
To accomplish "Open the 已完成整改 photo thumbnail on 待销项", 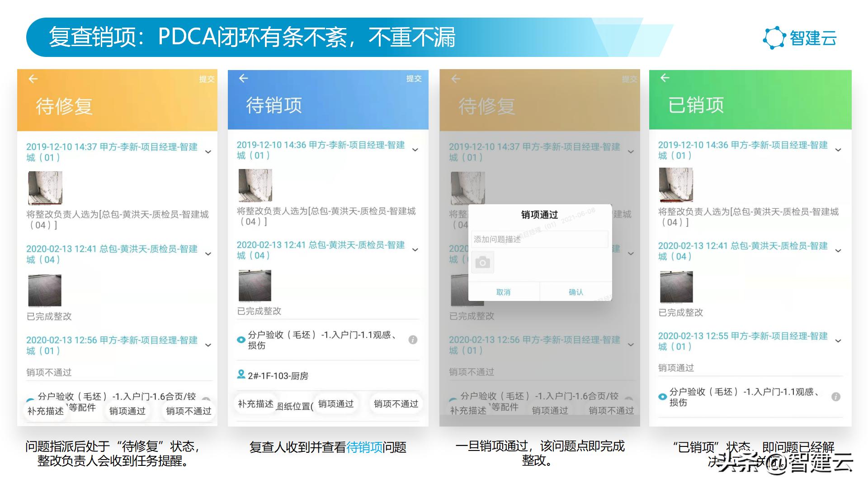I will tap(255, 285).
